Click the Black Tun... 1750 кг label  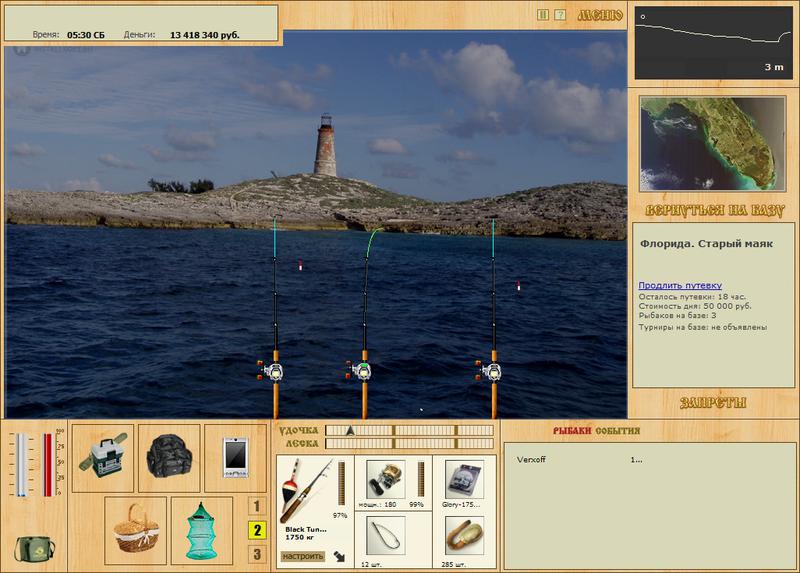click(x=306, y=533)
